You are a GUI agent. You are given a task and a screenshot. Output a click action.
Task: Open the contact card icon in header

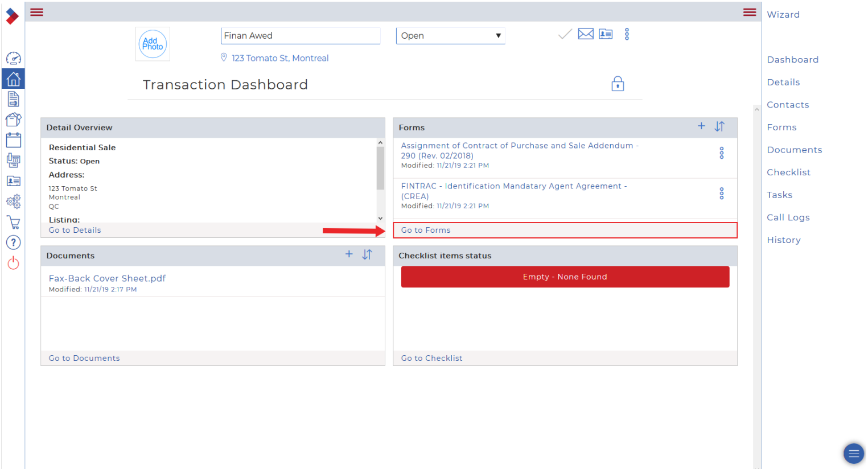coord(606,34)
